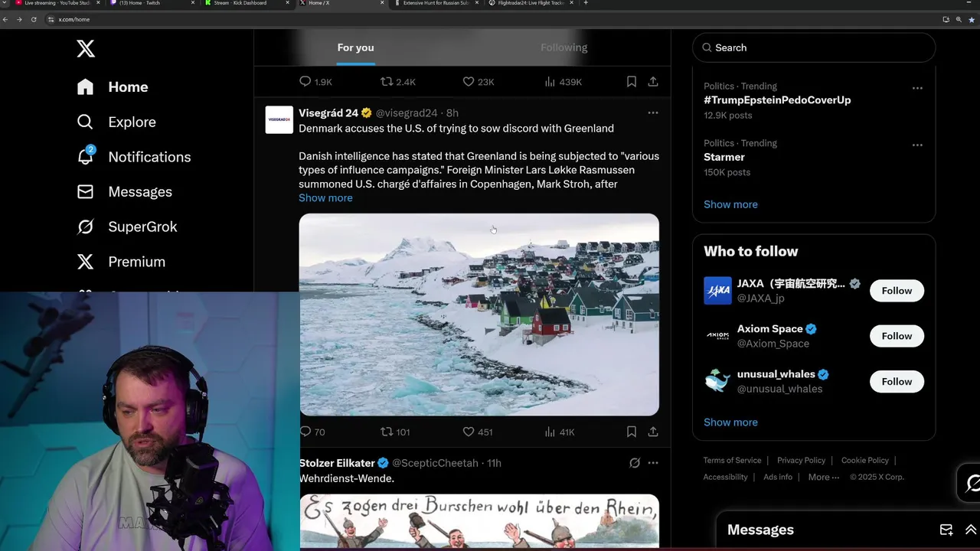Reply to the Visegrád 24 post
Image resolution: width=980 pixels, height=551 pixels.
tap(312, 432)
